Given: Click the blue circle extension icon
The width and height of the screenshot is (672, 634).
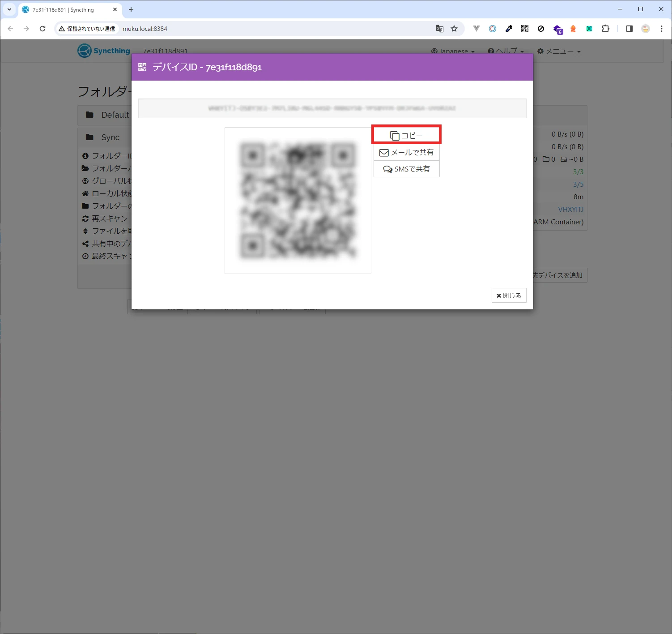Looking at the screenshot, I should click(493, 29).
